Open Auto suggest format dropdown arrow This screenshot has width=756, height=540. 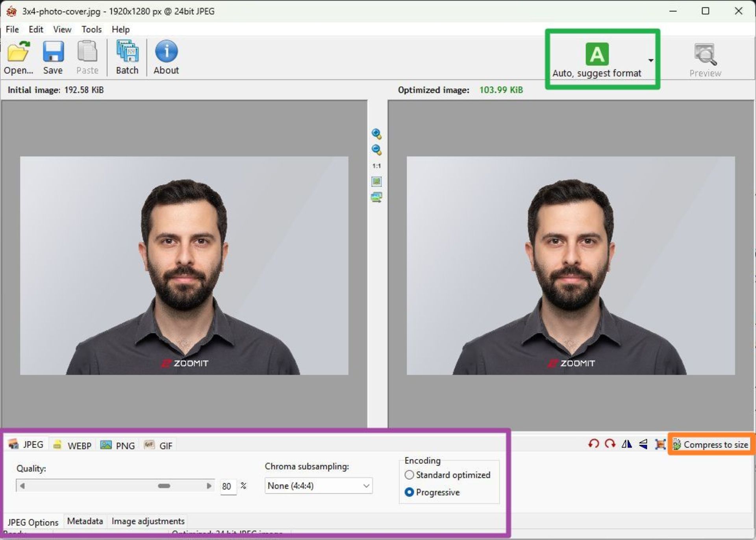[x=650, y=60]
